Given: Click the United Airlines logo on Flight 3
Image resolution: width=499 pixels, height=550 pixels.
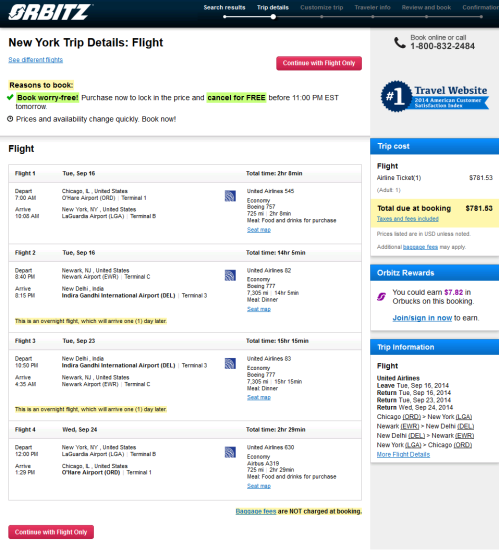Looking at the screenshot, I should [230, 363].
